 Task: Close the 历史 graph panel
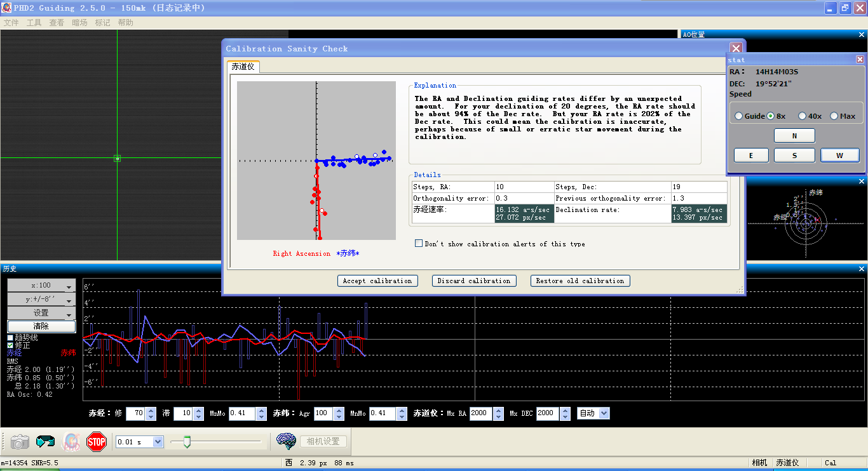(862, 269)
